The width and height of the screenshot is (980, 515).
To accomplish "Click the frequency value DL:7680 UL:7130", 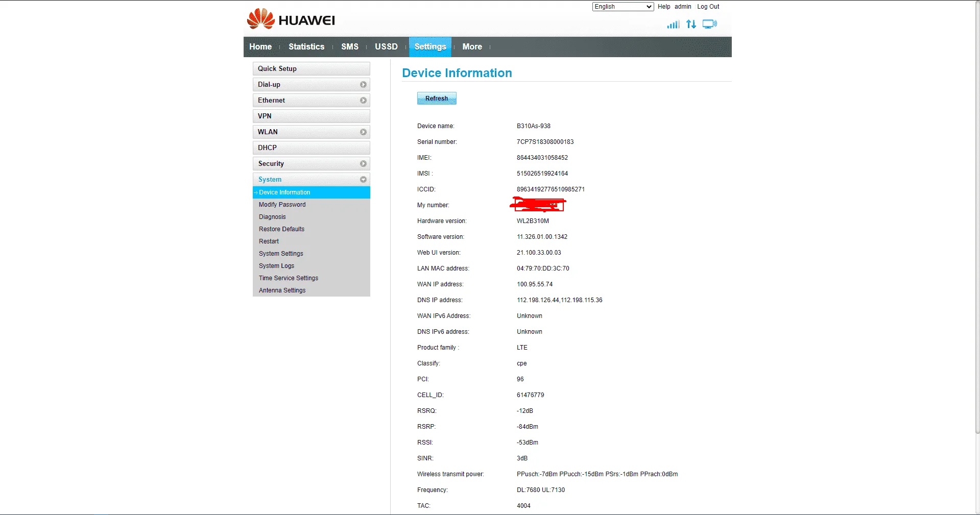I will point(541,490).
